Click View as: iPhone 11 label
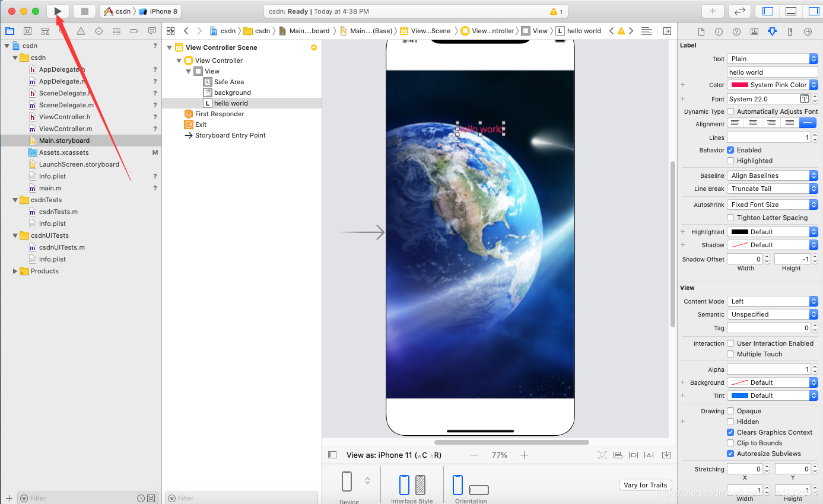 [x=393, y=455]
